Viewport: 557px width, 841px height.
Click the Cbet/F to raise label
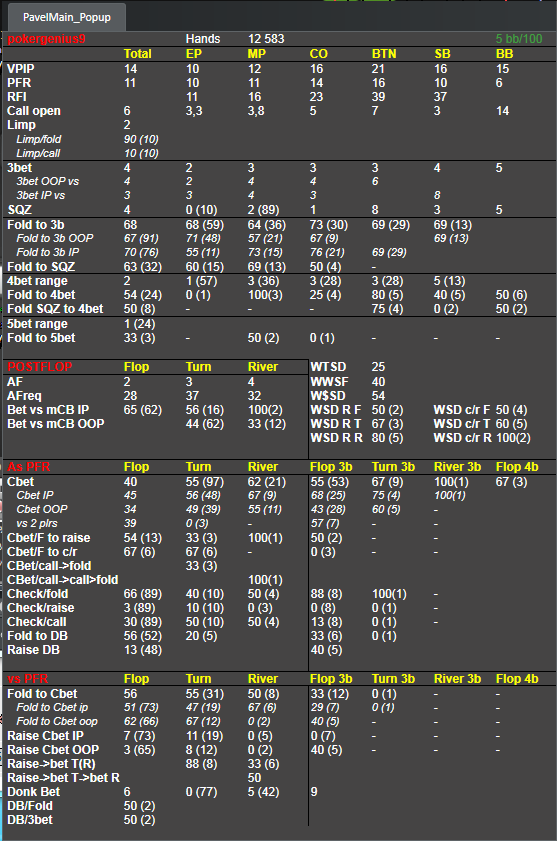[x=48, y=537]
